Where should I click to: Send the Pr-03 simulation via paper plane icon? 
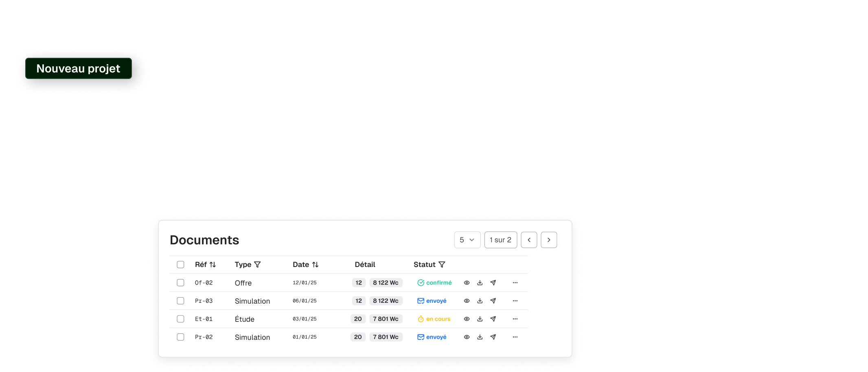(493, 301)
